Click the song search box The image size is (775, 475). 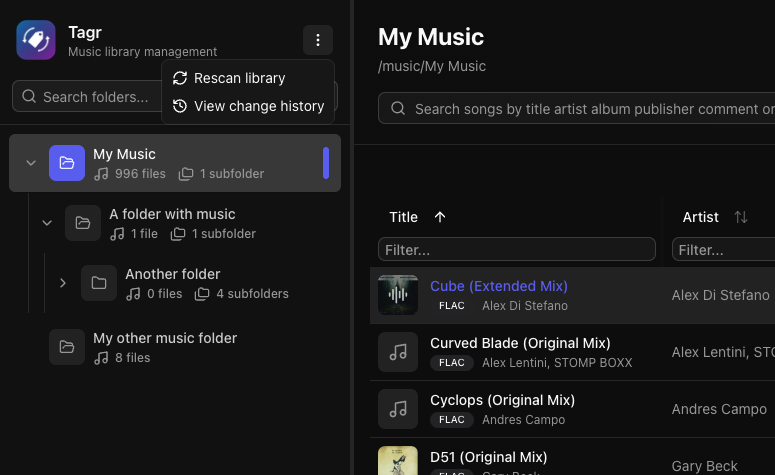click(x=590, y=109)
